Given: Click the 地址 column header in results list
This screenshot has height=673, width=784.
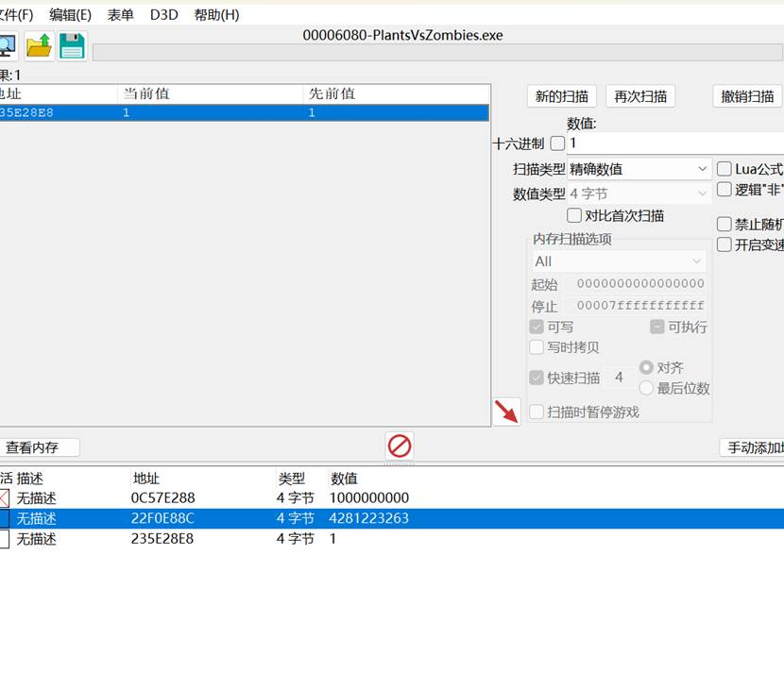Looking at the screenshot, I should (x=59, y=93).
